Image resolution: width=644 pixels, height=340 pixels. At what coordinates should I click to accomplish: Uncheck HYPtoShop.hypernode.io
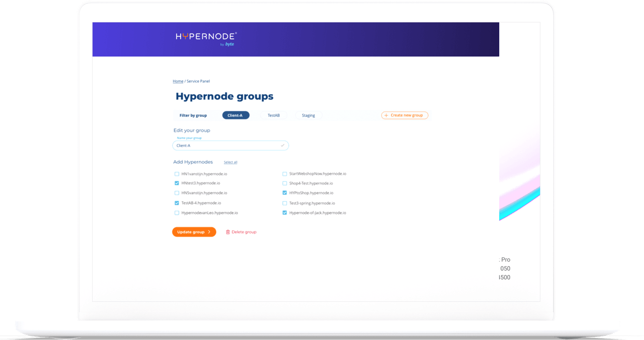(284, 193)
